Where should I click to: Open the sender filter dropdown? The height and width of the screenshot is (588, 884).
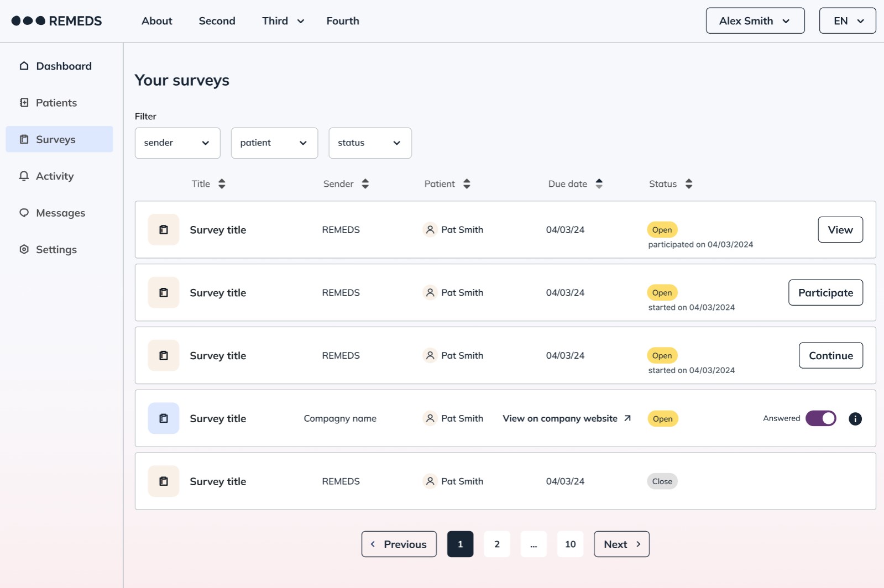177,143
